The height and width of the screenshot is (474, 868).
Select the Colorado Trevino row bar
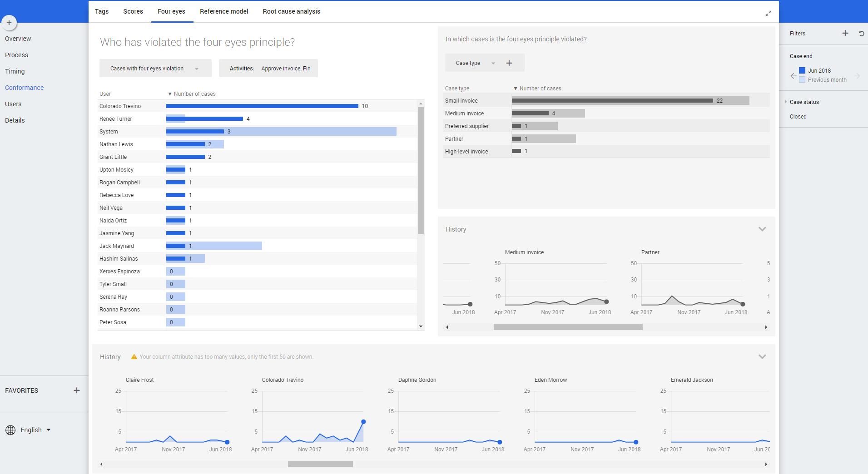coord(262,106)
